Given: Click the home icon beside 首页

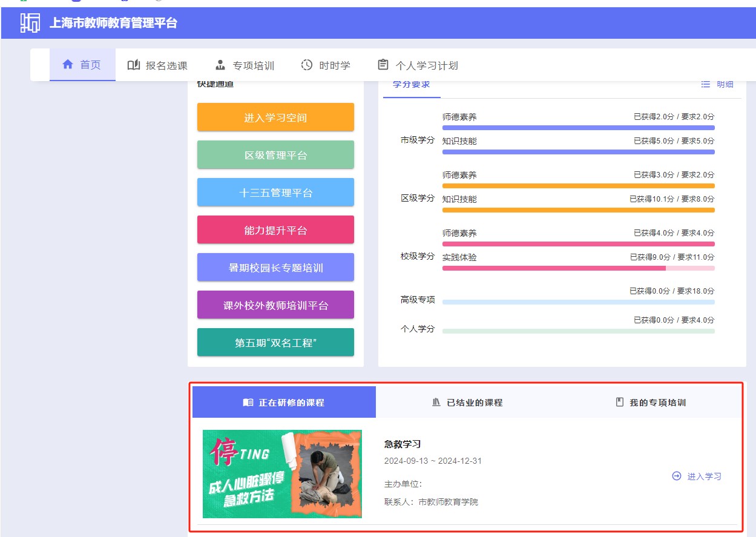Looking at the screenshot, I should coord(68,65).
